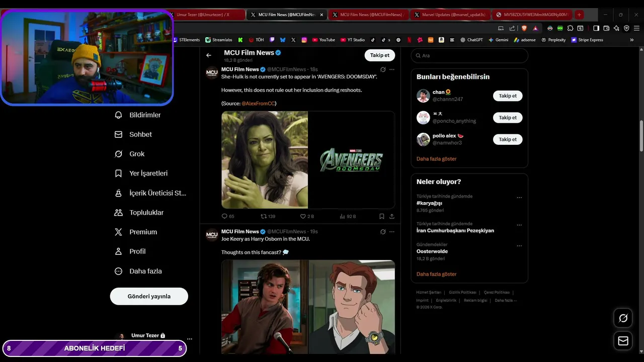644x362 pixels.
Task: Open the Stripe Express bookmark
Action: [x=587, y=40]
